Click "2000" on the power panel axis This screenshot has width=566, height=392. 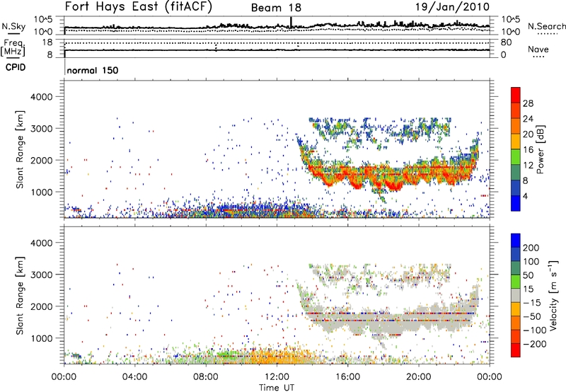coord(41,160)
